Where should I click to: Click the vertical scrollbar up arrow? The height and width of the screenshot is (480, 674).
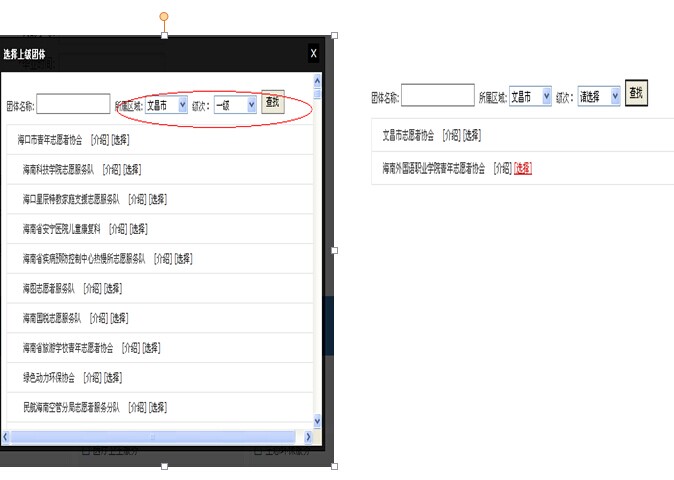318,79
